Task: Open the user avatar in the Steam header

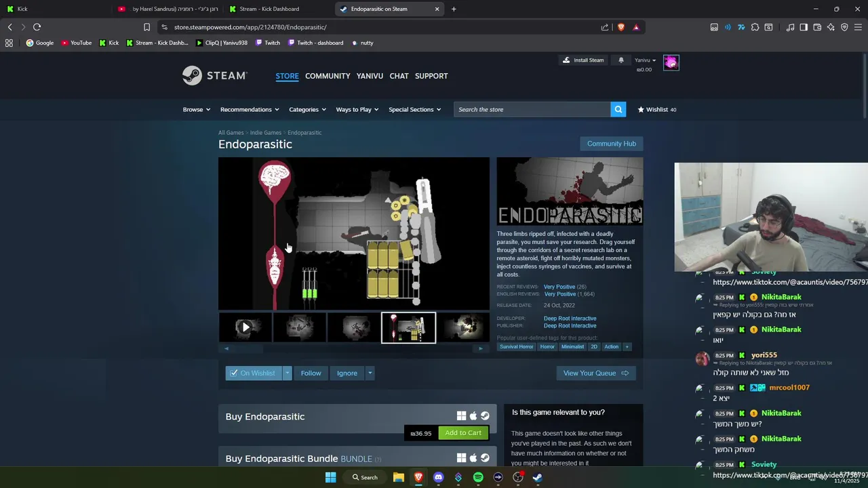Action: 671,62
